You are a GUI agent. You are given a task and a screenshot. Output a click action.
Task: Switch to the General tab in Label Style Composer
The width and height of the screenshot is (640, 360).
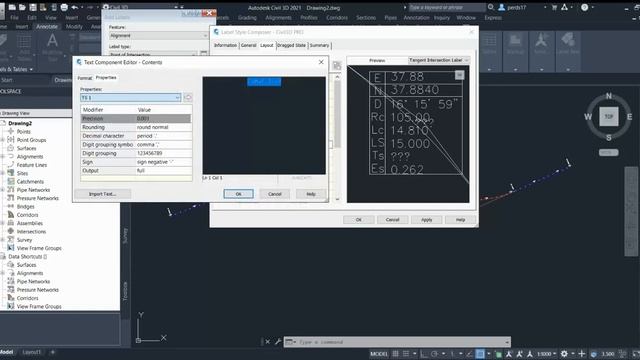click(248, 45)
